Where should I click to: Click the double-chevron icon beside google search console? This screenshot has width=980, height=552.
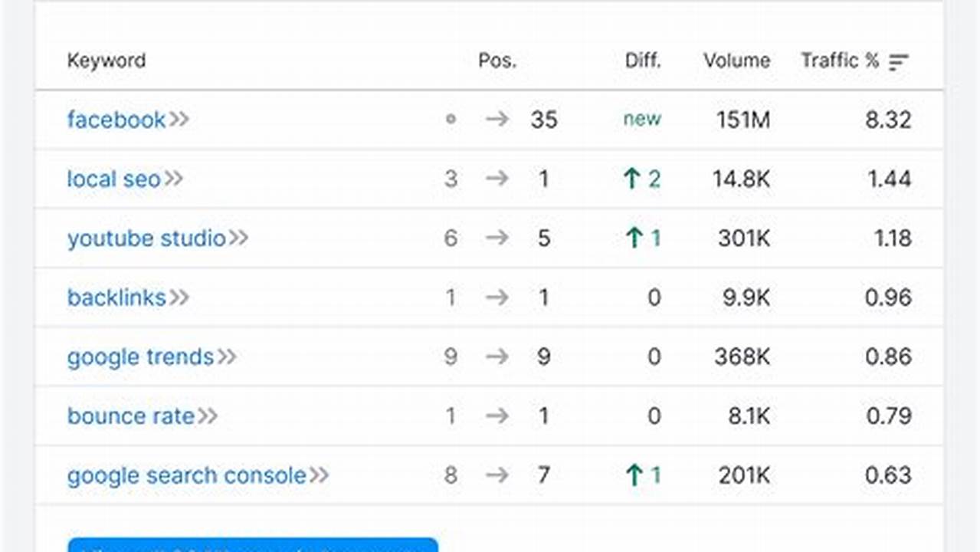pos(320,475)
